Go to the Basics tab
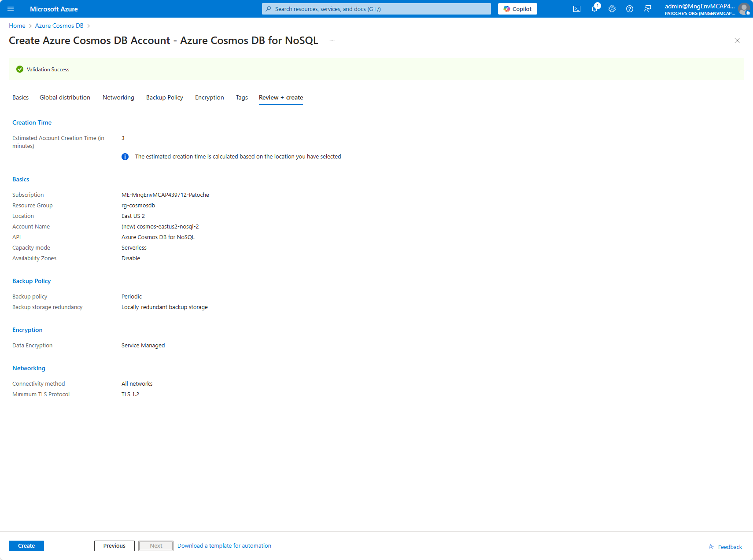The height and width of the screenshot is (560, 753). [20, 97]
